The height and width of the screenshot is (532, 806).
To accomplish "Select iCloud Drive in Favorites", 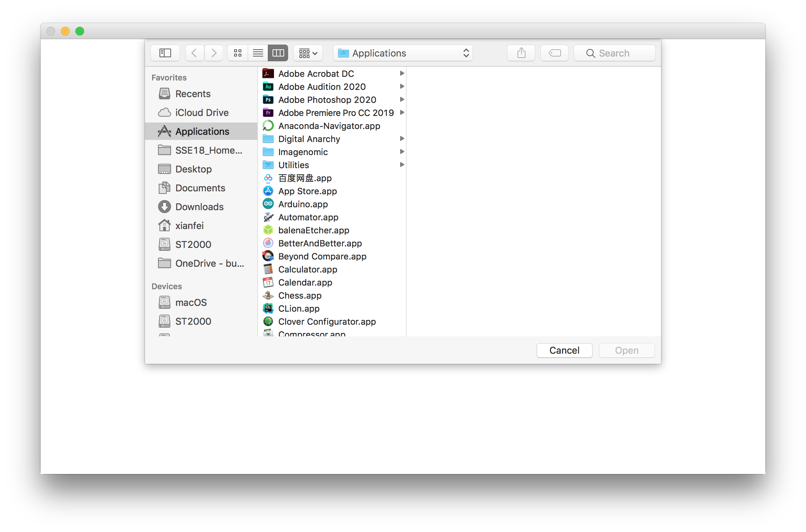I will pyautogui.click(x=201, y=112).
